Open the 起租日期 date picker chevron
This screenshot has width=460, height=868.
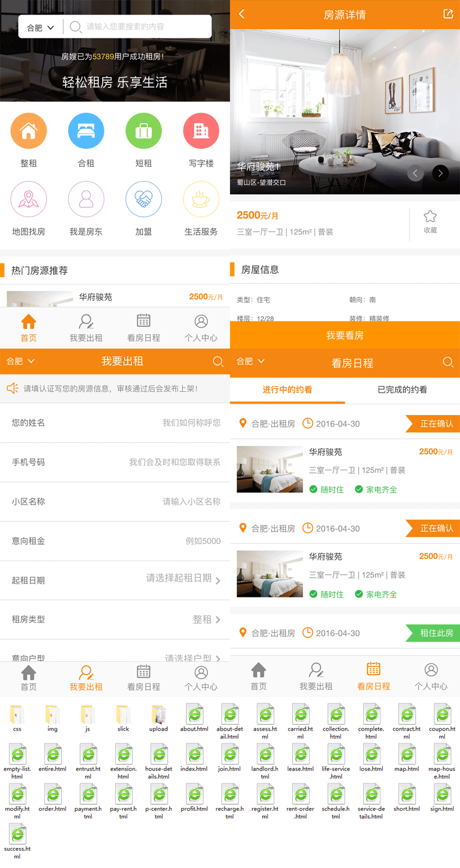click(218, 581)
